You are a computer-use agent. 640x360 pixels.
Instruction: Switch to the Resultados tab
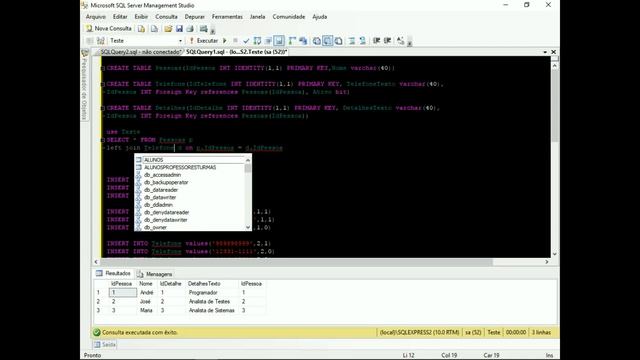coord(113,273)
